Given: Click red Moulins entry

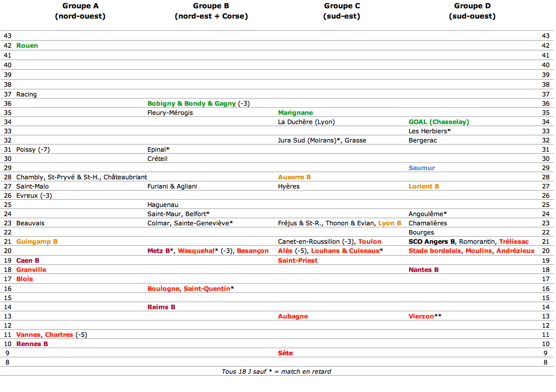Looking at the screenshot, I should click(479, 251).
